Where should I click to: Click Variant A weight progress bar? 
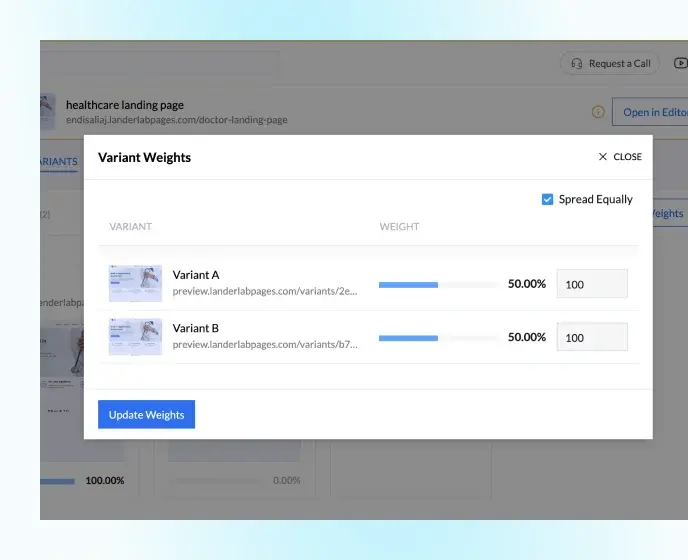tap(437, 285)
